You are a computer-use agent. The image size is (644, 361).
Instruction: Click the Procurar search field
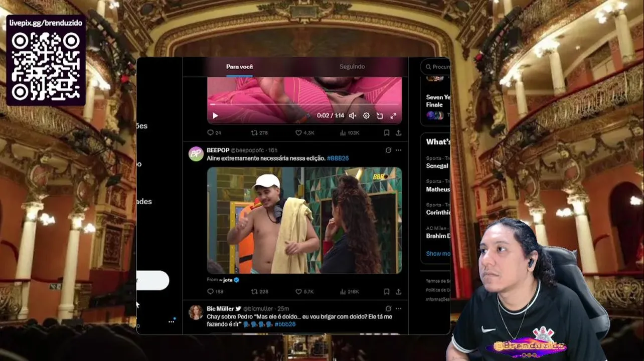435,67
